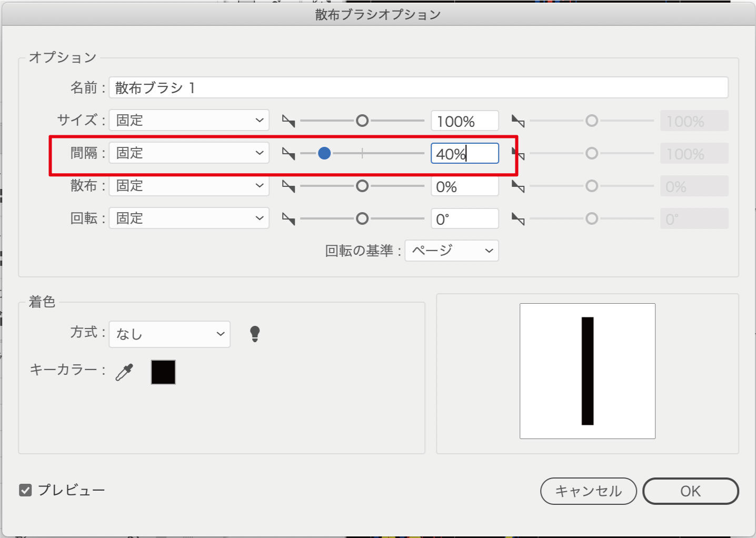The width and height of the screenshot is (756, 538).
Task: Click the minimum icon beside the 回転 slider
Action: 289,219
